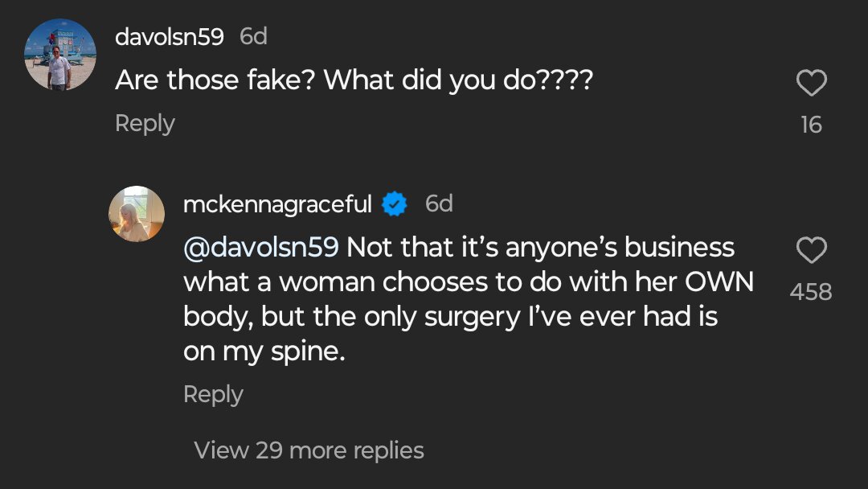Click the @davolsn59 mention in the reply

point(260,247)
